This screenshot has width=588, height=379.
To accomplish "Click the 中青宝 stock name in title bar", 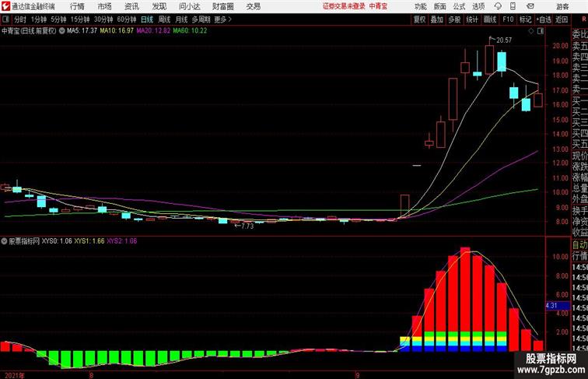I will 378,6.
